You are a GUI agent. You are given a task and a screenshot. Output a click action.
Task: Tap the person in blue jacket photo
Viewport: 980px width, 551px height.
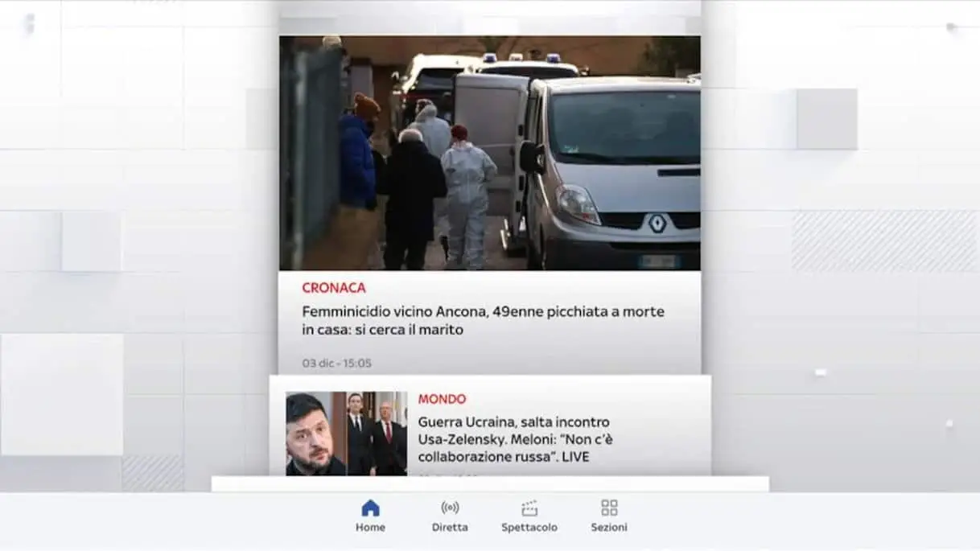point(356,161)
